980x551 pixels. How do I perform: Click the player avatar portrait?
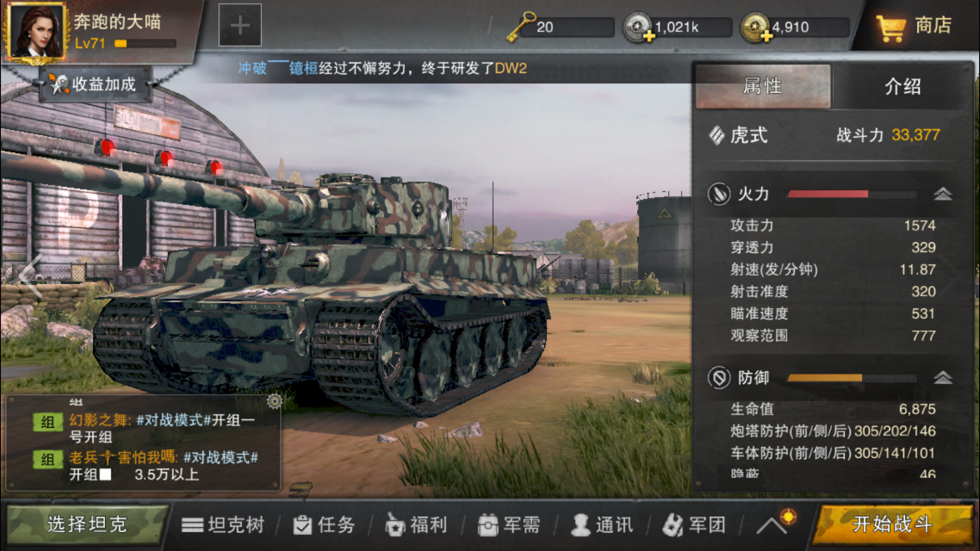[36, 31]
